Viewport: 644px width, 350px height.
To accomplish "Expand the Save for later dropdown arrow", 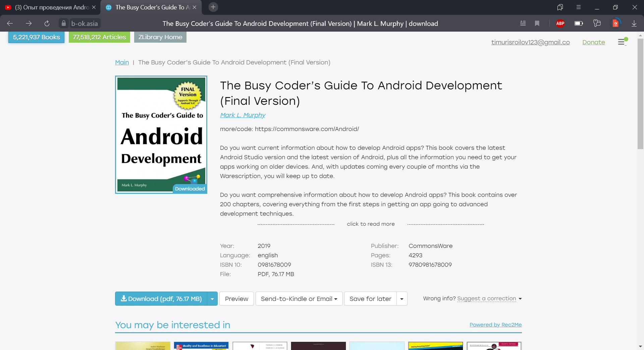I will coord(402,299).
